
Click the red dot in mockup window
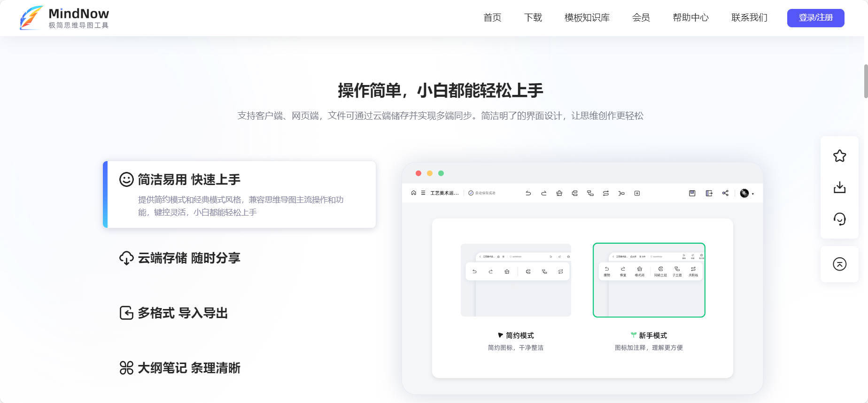click(x=418, y=173)
